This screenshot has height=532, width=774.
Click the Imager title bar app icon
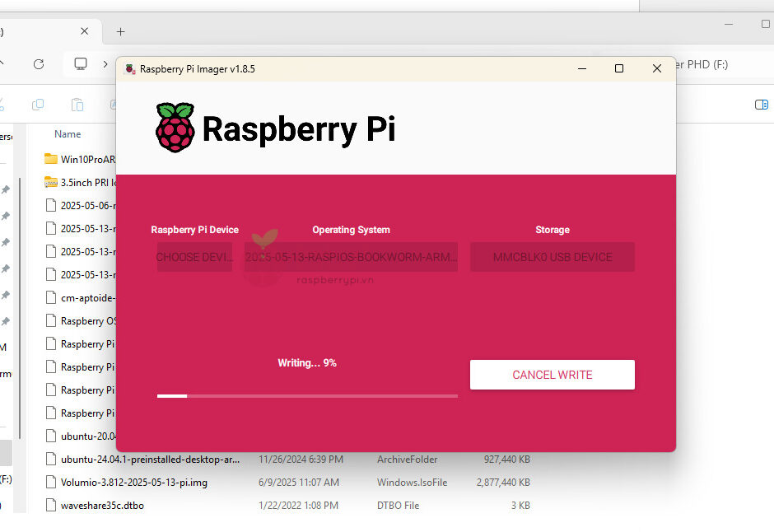pyautogui.click(x=129, y=69)
